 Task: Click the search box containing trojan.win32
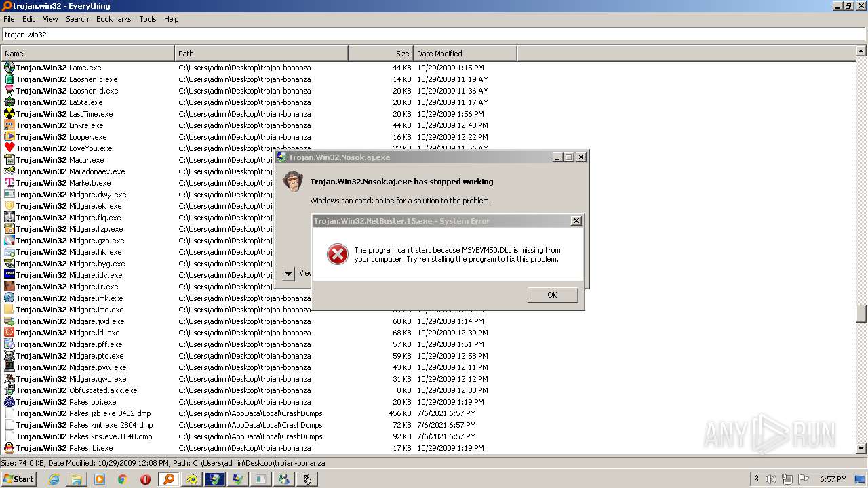(433, 35)
